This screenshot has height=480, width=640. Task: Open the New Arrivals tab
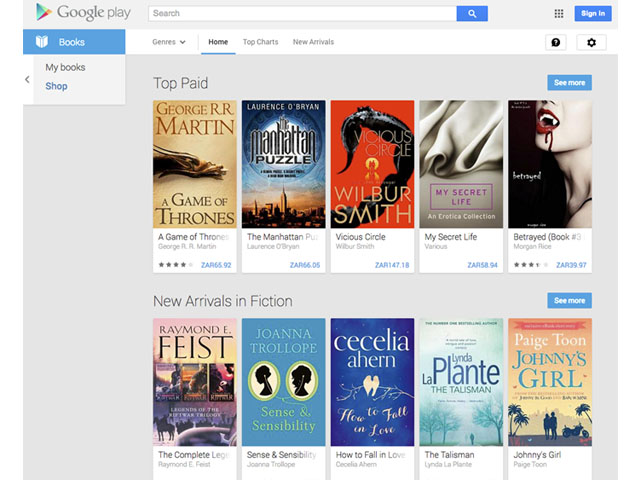[x=313, y=42]
